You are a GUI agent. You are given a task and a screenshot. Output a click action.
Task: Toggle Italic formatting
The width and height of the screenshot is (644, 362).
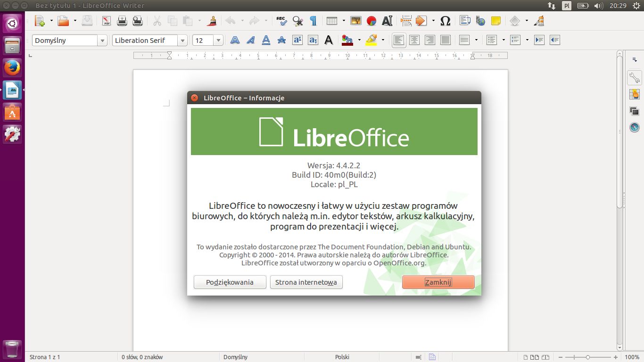point(250,40)
